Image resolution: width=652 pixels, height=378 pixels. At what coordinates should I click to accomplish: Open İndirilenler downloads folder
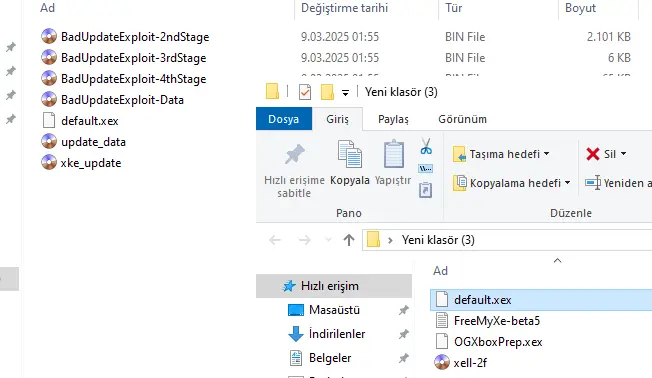click(x=337, y=334)
